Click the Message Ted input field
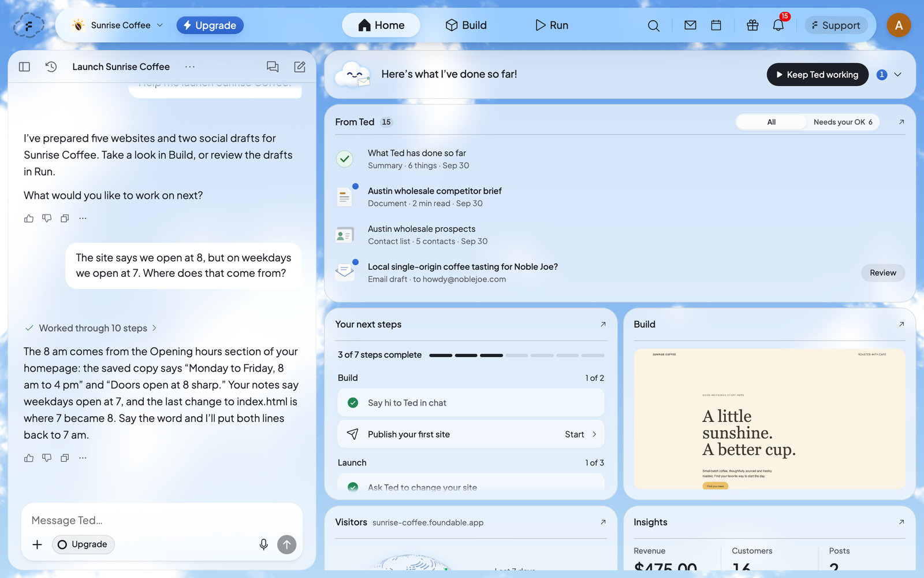The width and height of the screenshot is (924, 578). [x=162, y=520]
